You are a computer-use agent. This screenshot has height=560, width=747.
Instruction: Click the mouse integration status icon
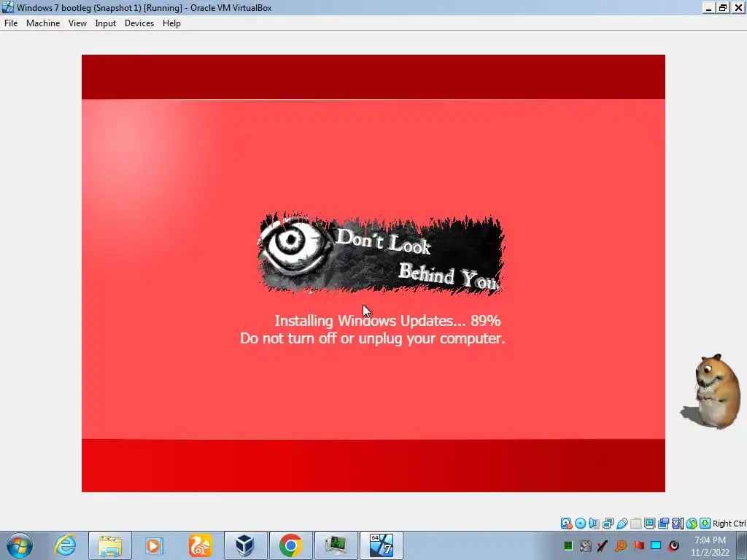[692, 524]
